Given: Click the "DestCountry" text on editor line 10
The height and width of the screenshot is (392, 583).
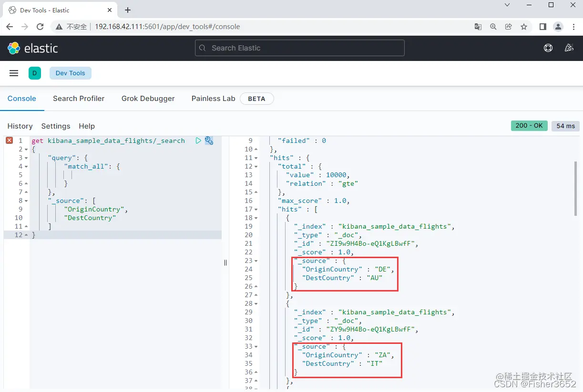Looking at the screenshot, I should (90, 218).
